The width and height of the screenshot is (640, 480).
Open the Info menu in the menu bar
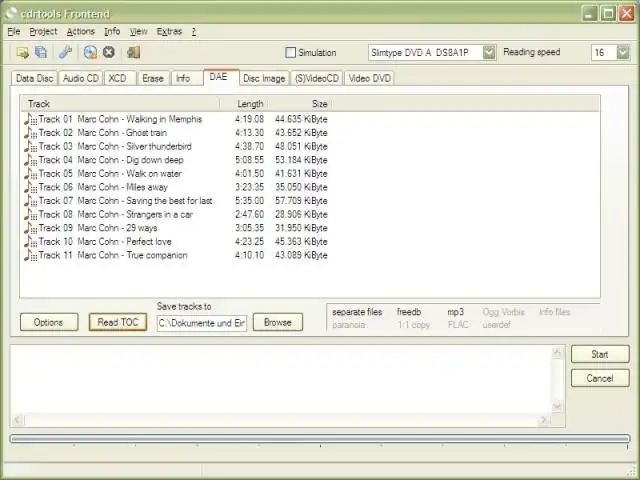[112, 31]
